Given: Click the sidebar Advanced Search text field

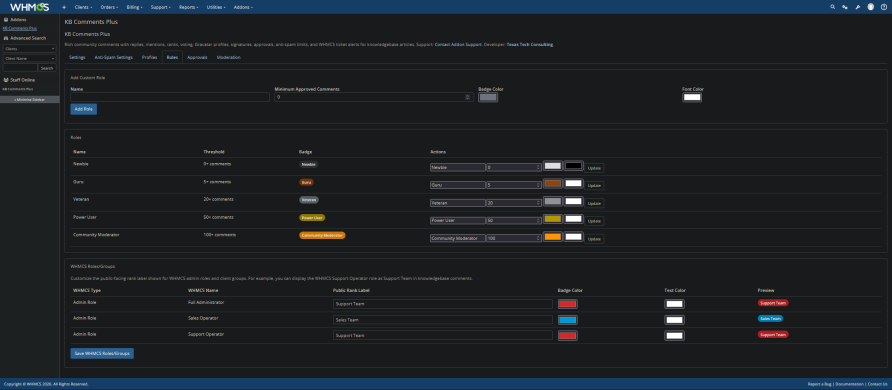Looking at the screenshot, I should click(20, 68).
